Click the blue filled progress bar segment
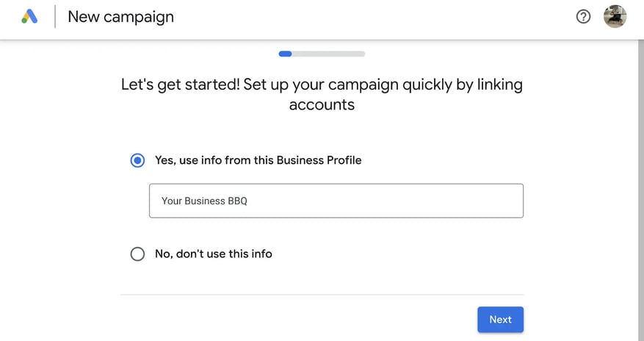 click(285, 54)
